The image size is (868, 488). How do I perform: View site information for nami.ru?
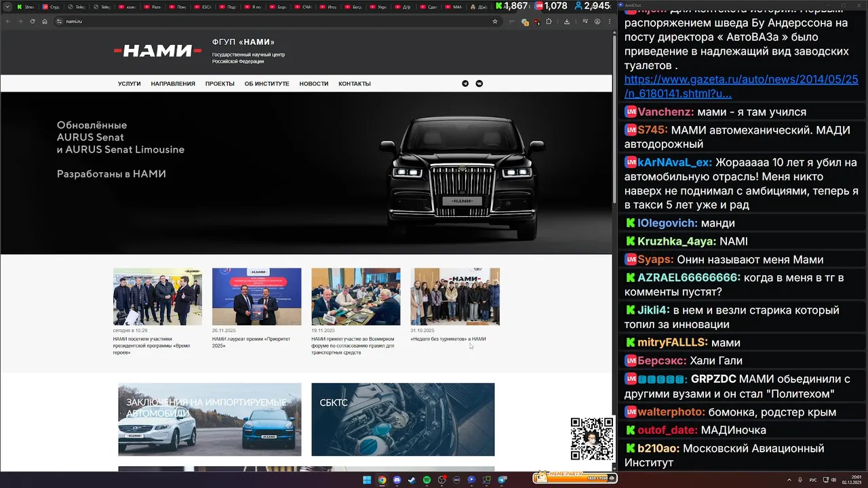pyautogui.click(x=60, y=21)
